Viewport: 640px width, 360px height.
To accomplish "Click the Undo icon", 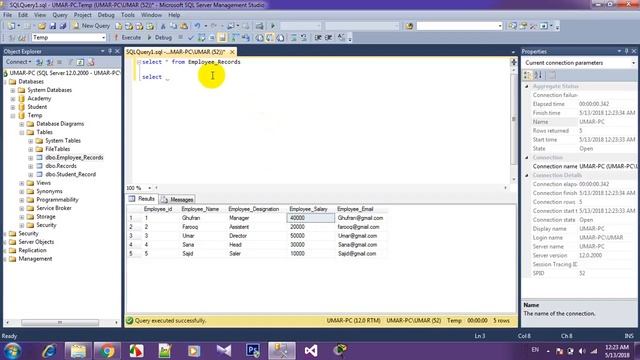I will tap(198, 26).
